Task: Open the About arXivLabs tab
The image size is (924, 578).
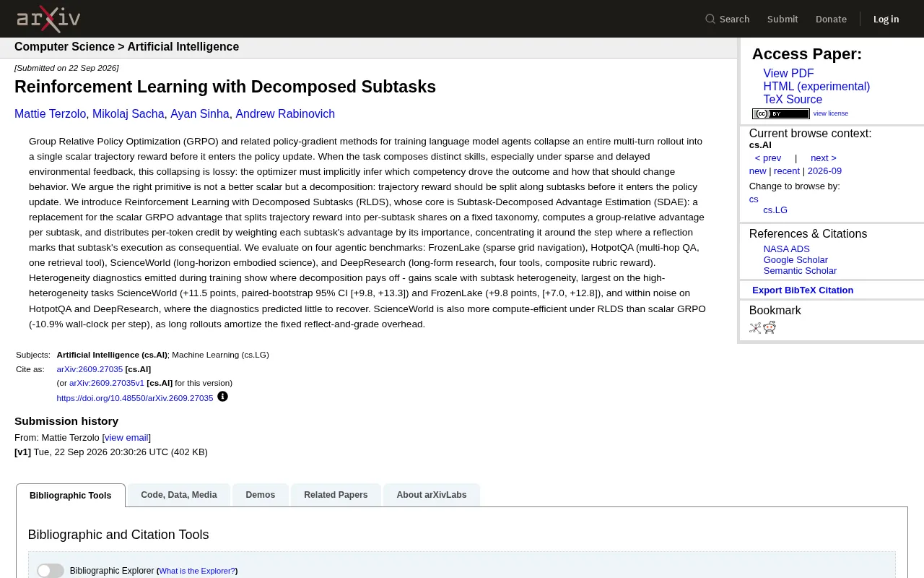Action: click(x=432, y=495)
